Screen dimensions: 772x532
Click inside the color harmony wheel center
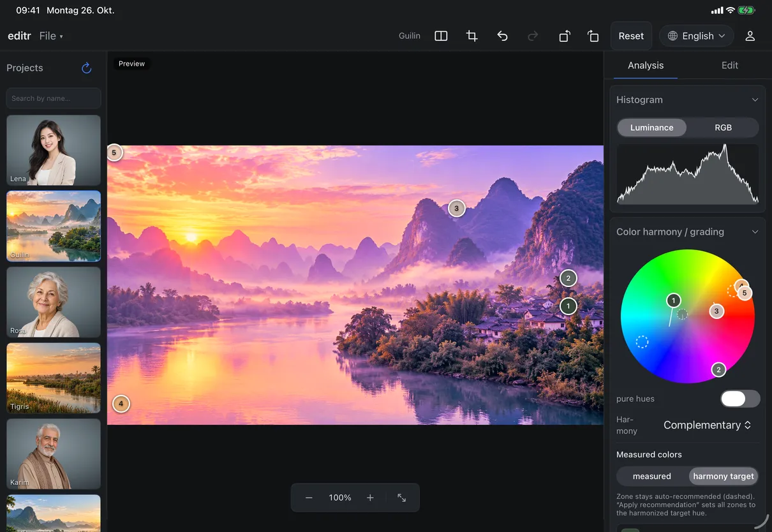pos(688,316)
